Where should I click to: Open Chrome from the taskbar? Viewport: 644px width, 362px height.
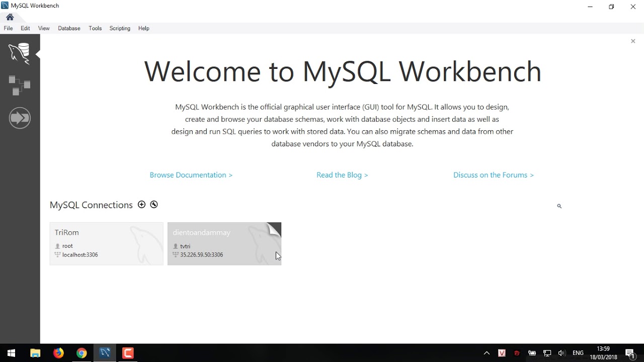click(82, 353)
